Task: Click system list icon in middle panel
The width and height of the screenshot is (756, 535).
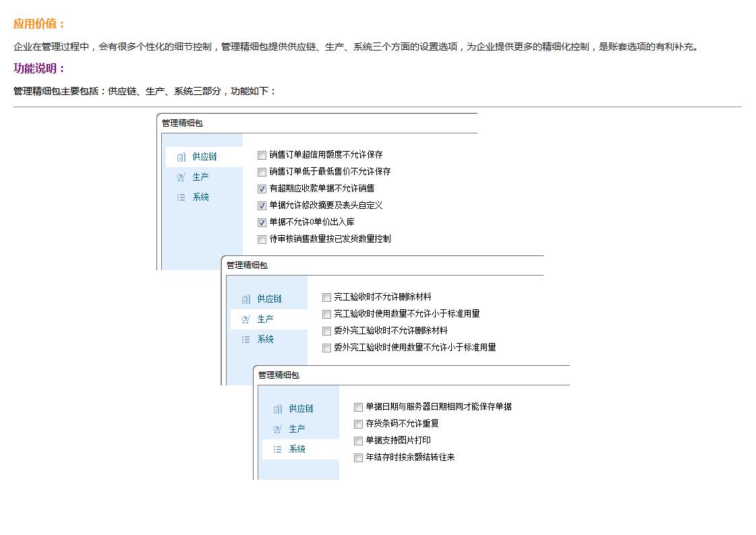Action: (x=246, y=340)
